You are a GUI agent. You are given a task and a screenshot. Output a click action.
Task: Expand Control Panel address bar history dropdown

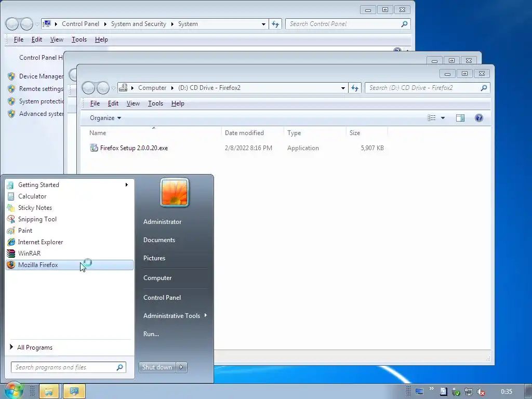(x=263, y=24)
